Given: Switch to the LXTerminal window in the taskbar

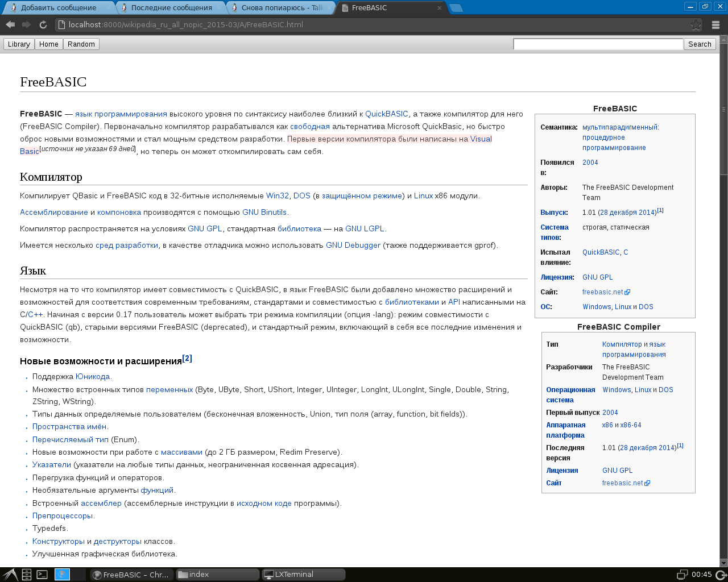Looking at the screenshot, I should (x=303, y=575).
